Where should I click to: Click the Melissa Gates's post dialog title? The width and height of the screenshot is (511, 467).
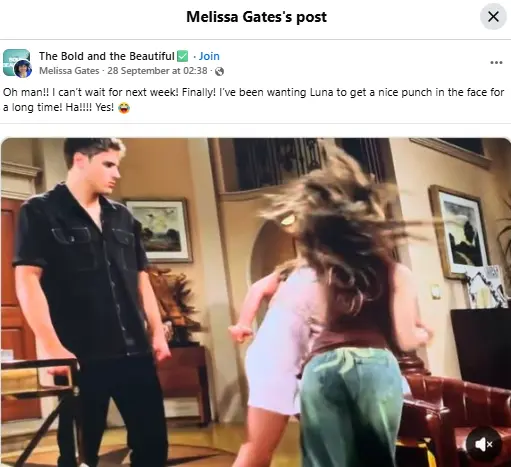pos(256,17)
